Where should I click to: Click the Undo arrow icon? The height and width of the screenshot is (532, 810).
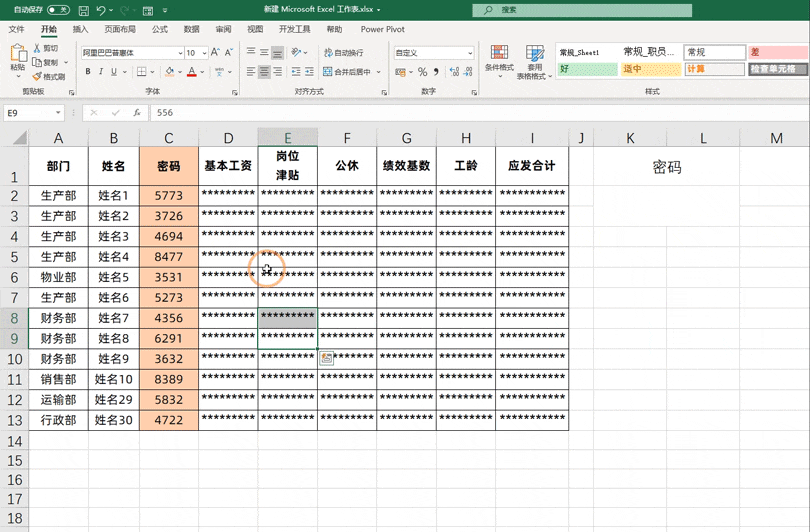click(101, 10)
